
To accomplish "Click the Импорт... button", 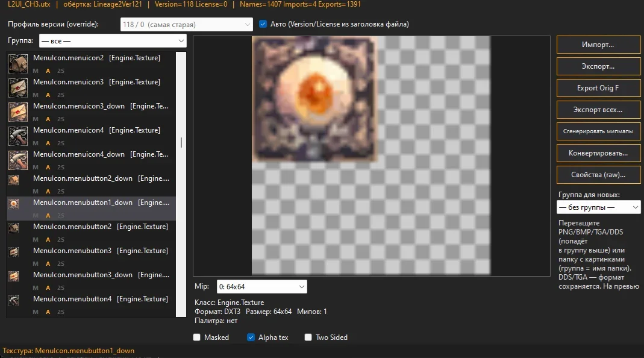I will click(x=598, y=45).
